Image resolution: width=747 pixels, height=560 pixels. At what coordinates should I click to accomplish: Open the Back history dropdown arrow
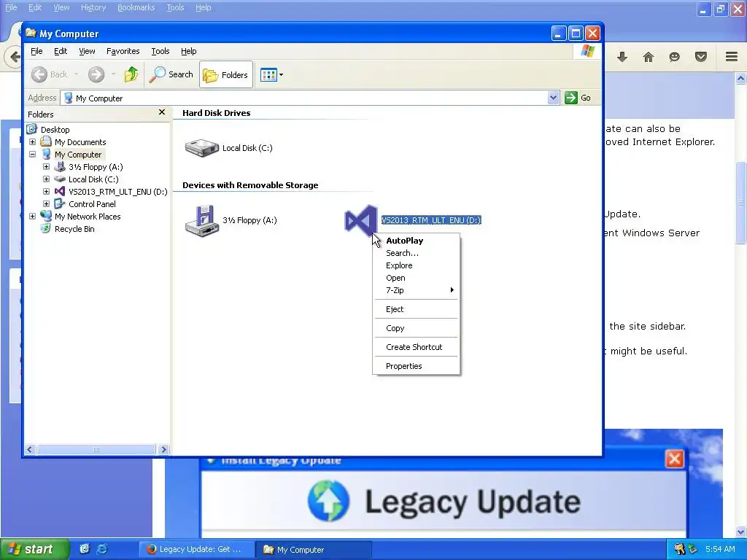76,74
